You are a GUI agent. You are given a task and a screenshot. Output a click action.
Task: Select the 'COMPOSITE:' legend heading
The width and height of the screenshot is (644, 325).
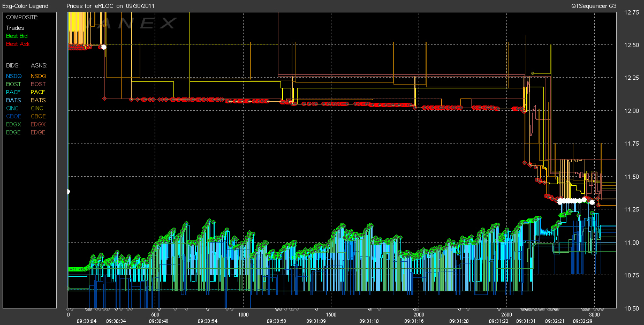(x=22, y=17)
